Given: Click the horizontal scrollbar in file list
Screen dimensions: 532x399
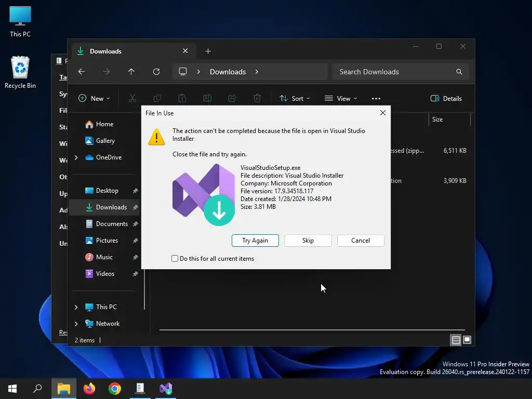Looking at the screenshot, I should coord(312,329).
